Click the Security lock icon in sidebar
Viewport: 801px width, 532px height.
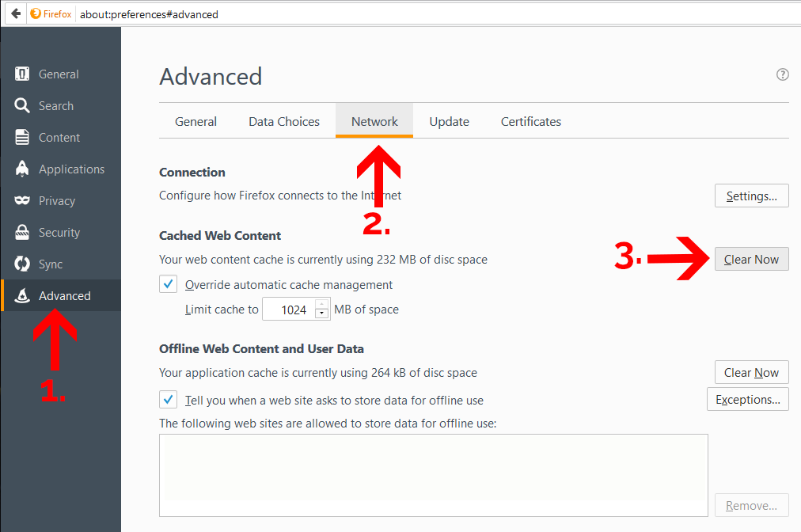point(22,232)
